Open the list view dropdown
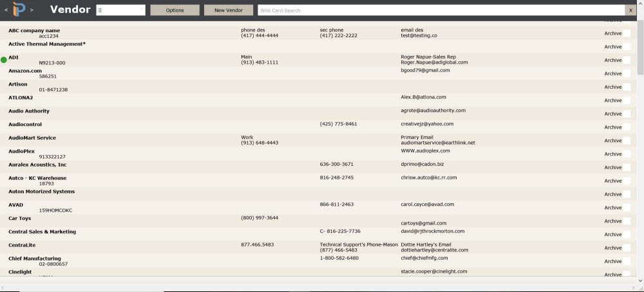 pos(121,10)
